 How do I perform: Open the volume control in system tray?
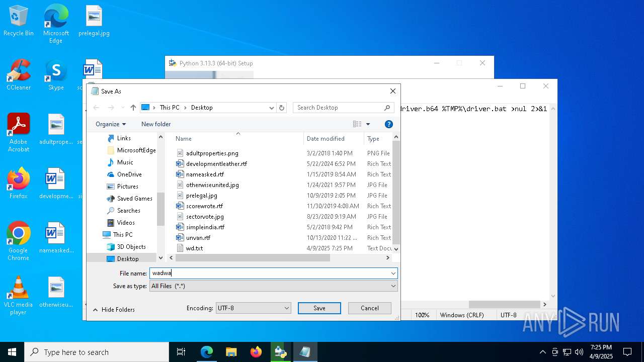(x=579, y=352)
